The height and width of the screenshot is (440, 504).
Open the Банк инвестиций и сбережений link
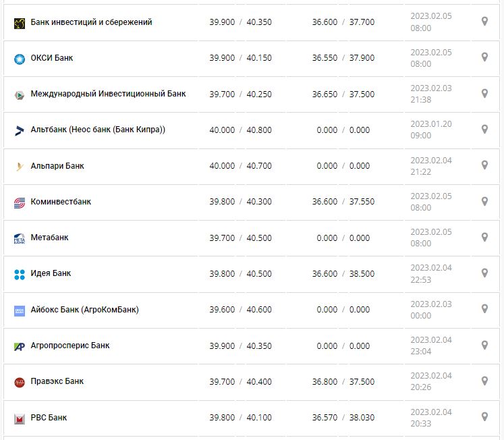coord(91,22)
